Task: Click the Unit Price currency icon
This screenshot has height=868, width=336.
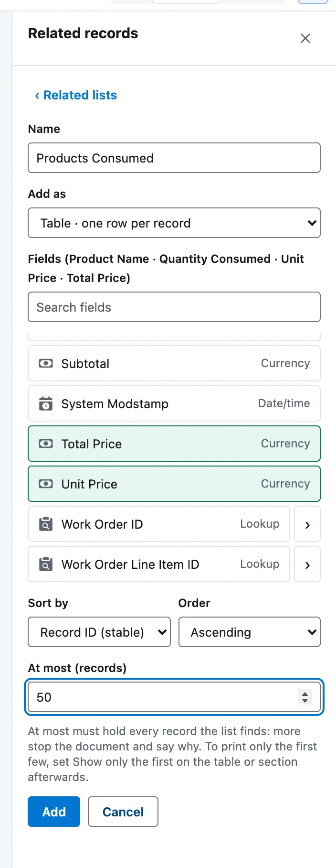Action: point(46,484)
